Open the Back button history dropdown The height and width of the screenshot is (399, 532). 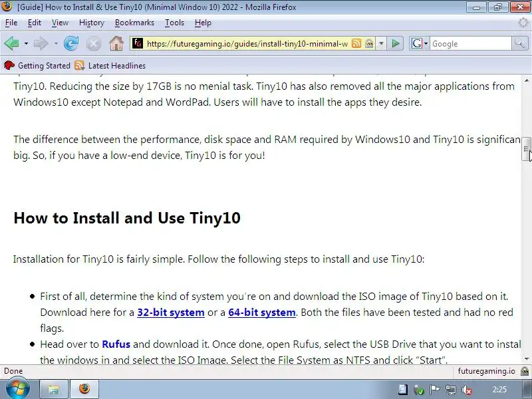pyautogui.click(x=26, y=44)
